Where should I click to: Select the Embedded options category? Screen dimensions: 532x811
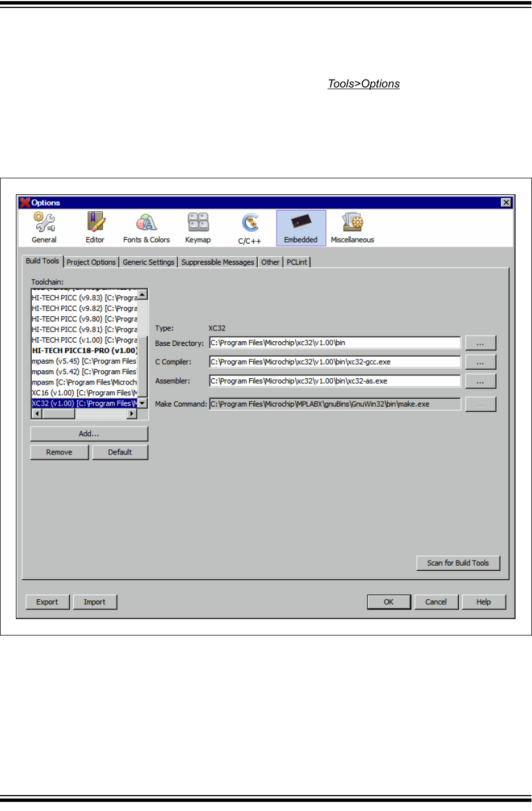(x=300, y=227)
